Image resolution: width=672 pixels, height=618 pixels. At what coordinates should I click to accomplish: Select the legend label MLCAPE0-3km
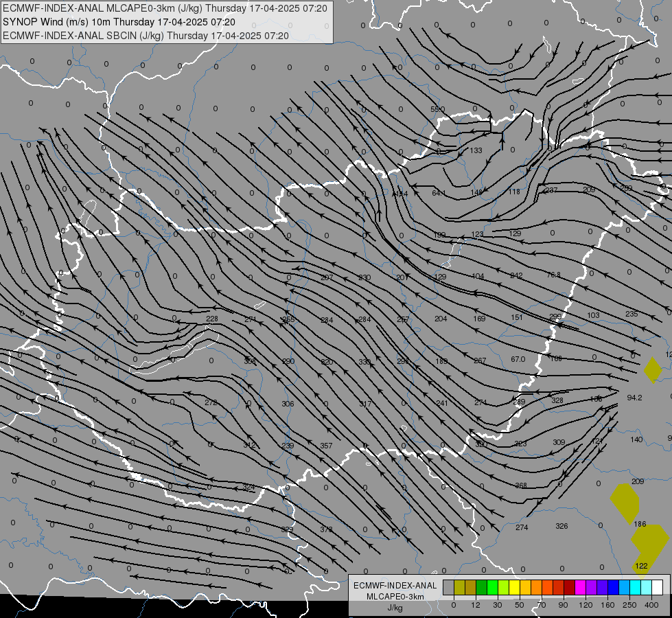click(395, 597)
